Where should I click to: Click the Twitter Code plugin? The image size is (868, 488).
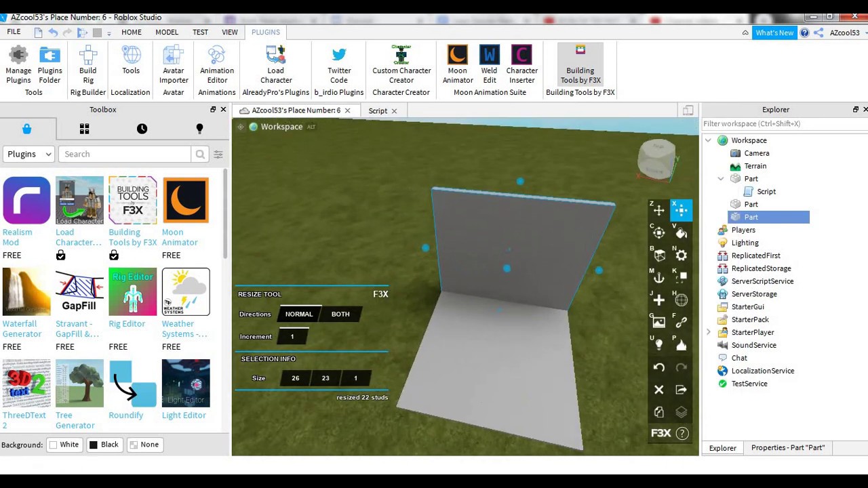339,65
